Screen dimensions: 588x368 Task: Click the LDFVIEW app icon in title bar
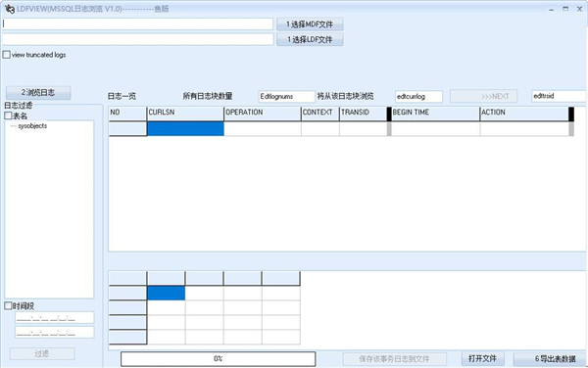tap(10, 9)
